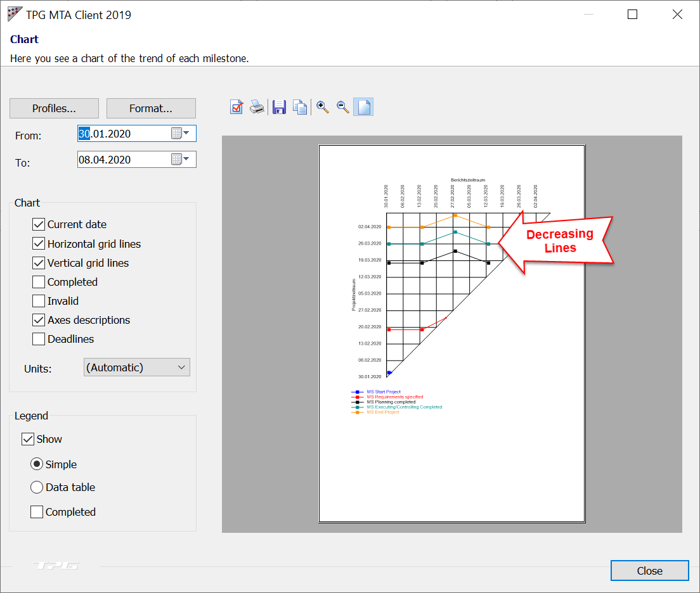
Task: Open the To date dropdown calendar
Action: [180, 160]
